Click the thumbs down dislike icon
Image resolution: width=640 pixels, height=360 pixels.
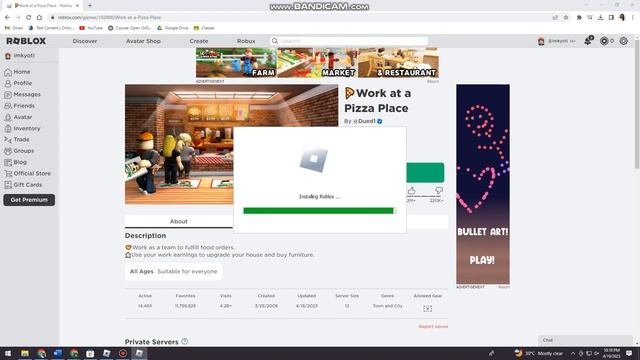[x=439, y=191]
